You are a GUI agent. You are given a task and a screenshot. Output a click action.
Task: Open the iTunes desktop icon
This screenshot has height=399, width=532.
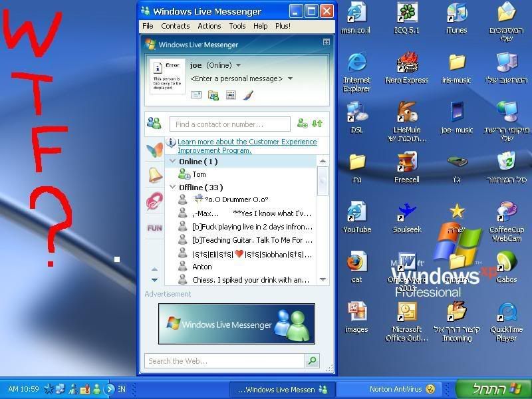(456, 18)
